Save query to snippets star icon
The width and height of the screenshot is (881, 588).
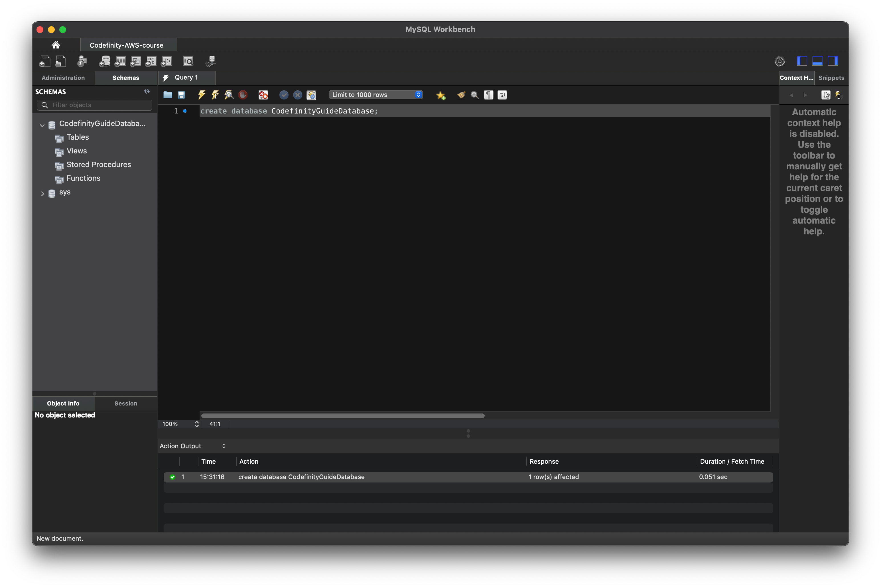[441, 95]
